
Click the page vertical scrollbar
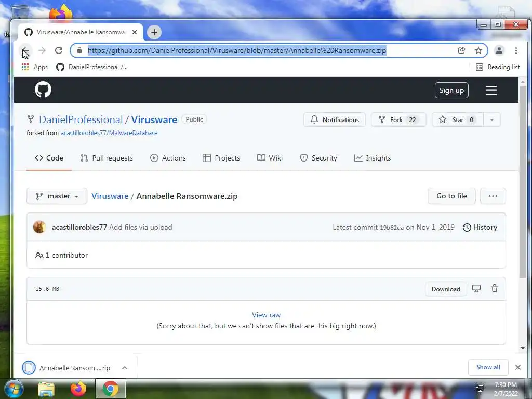point(523,182)
